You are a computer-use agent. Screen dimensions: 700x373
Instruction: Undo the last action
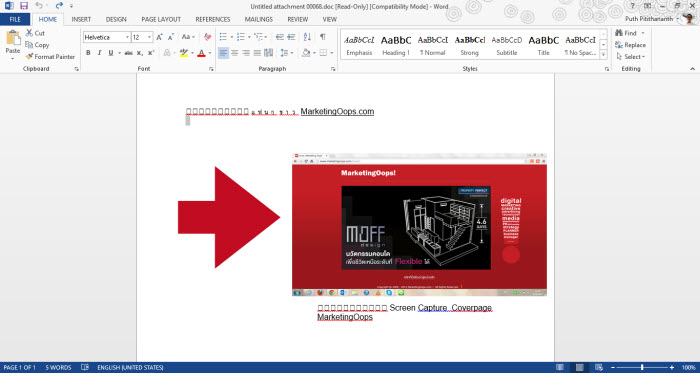coord(39,6)
